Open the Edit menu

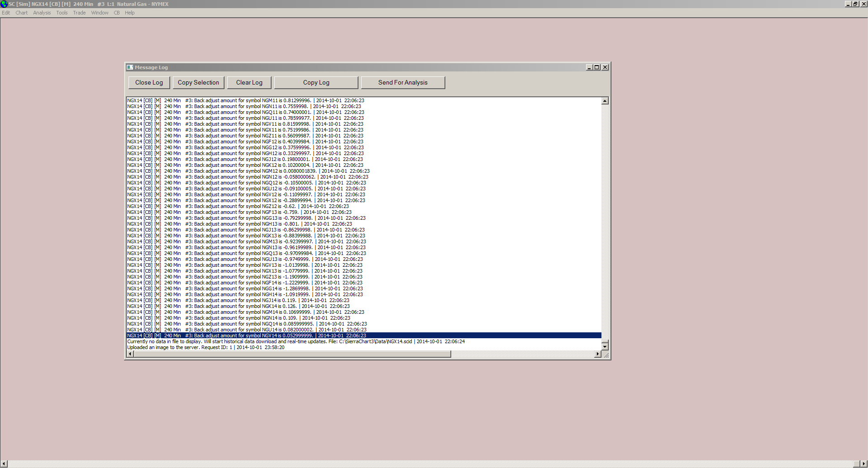pyautogui.click(x=6, y=13)
